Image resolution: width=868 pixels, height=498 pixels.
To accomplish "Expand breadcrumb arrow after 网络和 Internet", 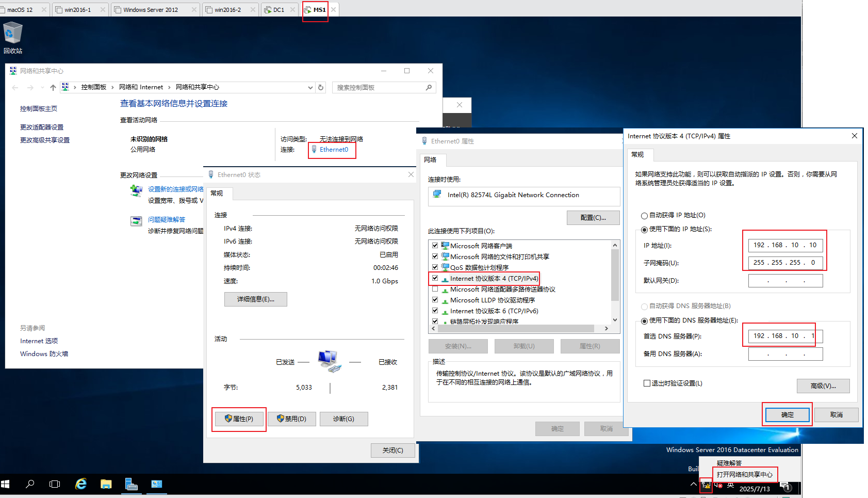I will 169,87.
